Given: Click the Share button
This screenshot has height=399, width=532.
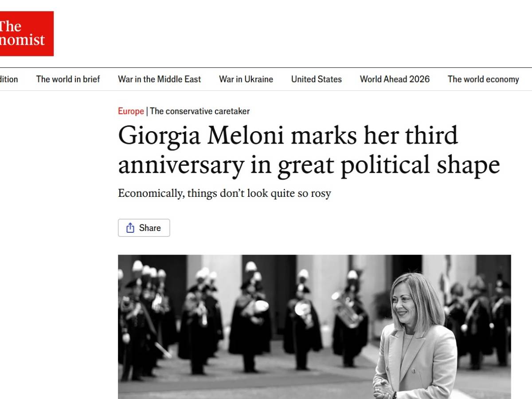Looking at the screenshot, I should tap(144, 227).
